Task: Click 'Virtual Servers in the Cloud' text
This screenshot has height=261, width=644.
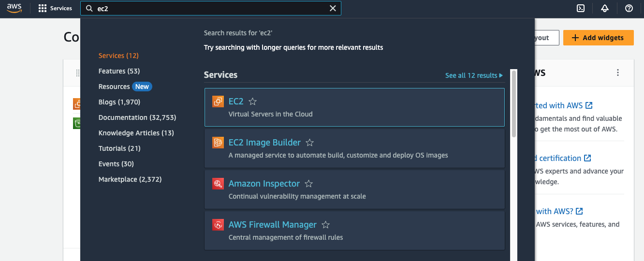Action: (271, 114)
